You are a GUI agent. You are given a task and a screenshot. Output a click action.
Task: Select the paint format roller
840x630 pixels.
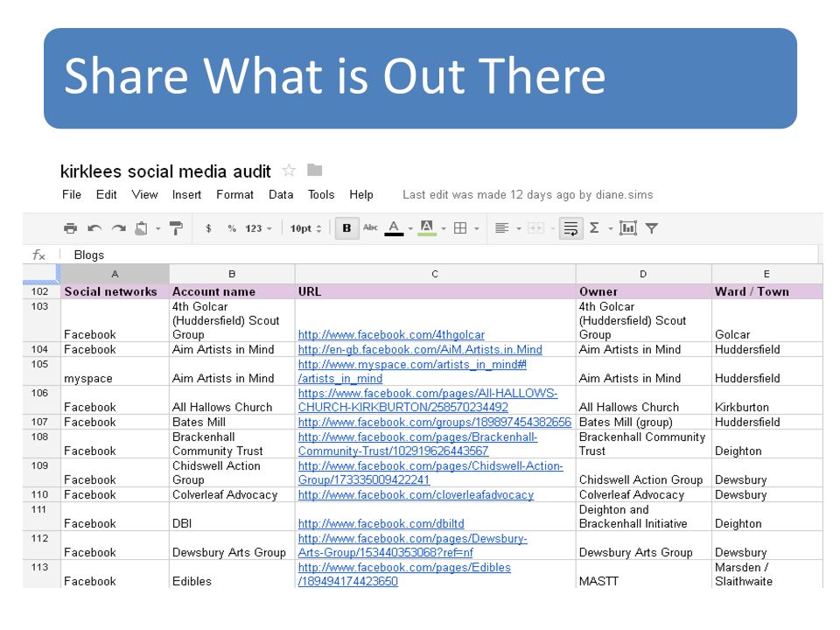pyautogui.click(x=176, y=228)
